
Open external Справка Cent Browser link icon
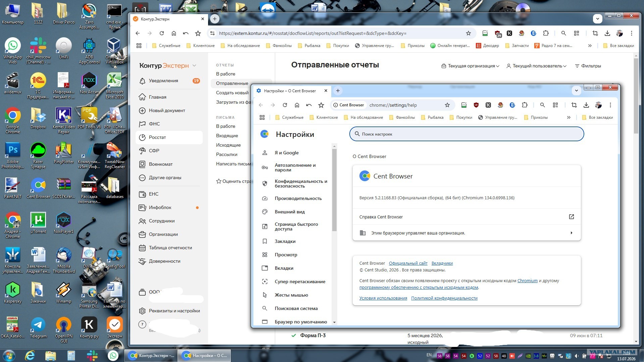click(572, 217)
